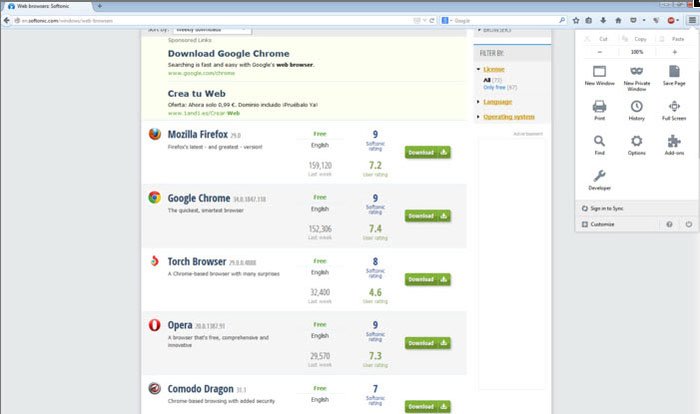The image size is (700, 414).
Task: Filter license by Only free
Action: click(x=494, y=88)
